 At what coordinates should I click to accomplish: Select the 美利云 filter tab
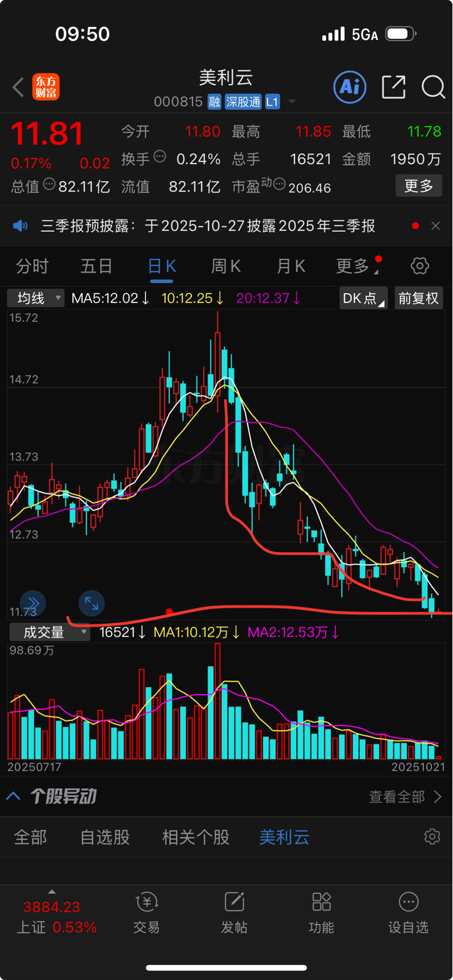(x=285, y=837)
